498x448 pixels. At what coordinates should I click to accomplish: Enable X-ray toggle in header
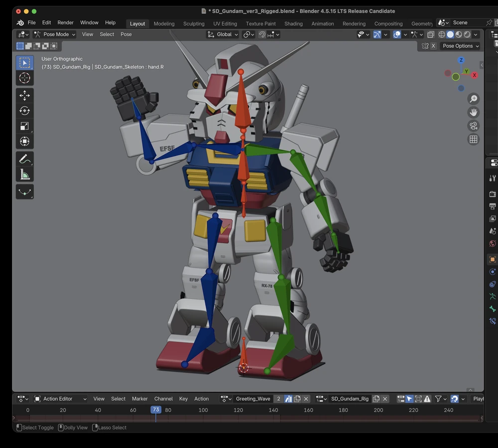(x=431, y=34)
